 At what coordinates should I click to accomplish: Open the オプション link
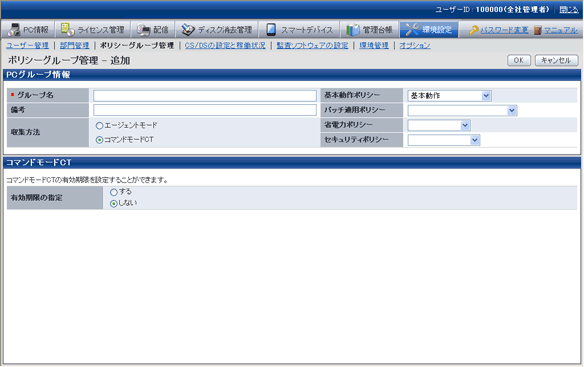coord(415,45)
